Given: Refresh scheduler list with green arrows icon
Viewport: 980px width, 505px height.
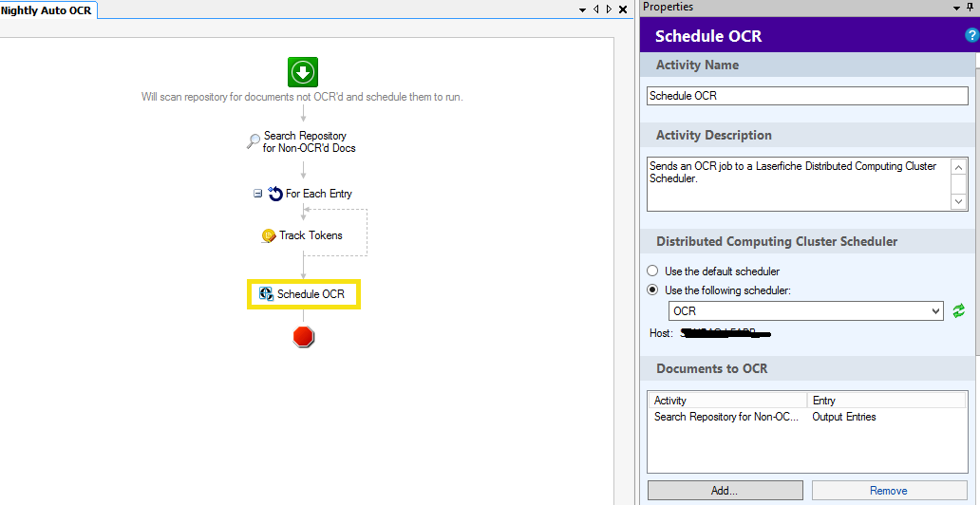Looking at the screenshot, I should coord(959,310).
